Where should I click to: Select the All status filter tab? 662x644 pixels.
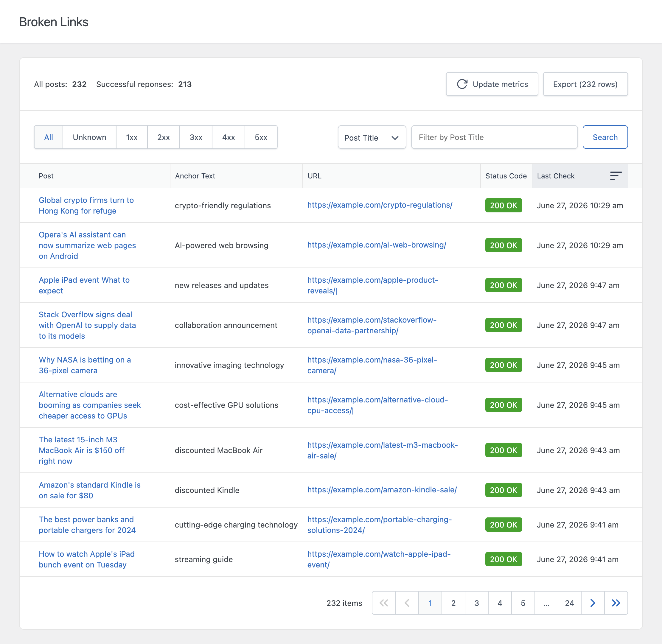(x=49, y=137)
